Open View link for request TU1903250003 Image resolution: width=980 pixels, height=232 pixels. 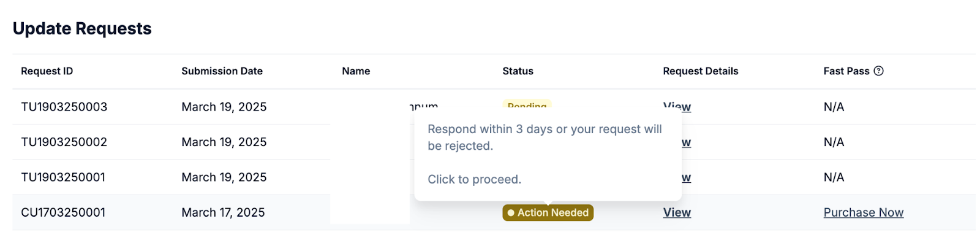click(x=677, y=106)
